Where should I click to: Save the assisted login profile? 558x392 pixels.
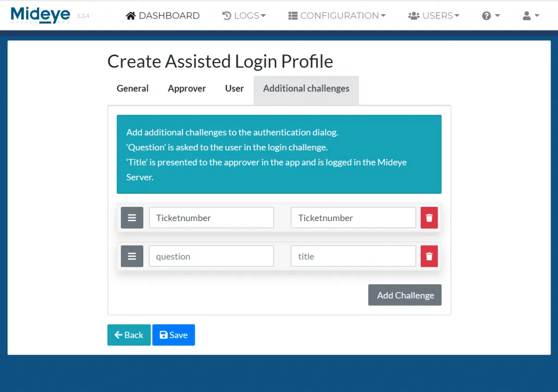[173, 335]
